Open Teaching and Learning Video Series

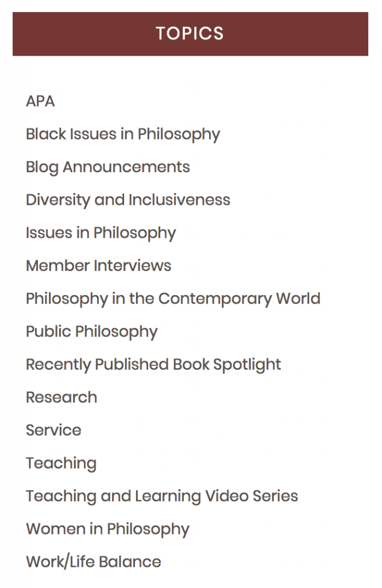[x=161, y=496]
